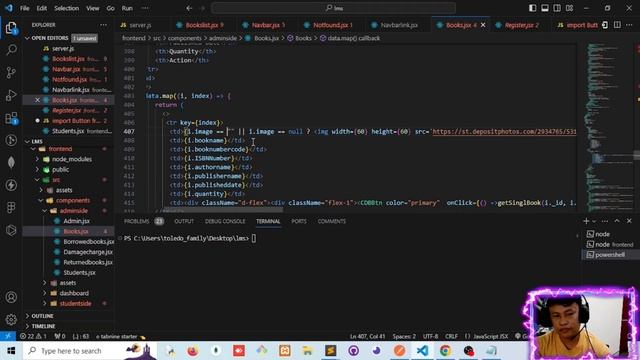640x360 pixels.
Task: Maximize the panel with chevron up
Action: [617, 221]
